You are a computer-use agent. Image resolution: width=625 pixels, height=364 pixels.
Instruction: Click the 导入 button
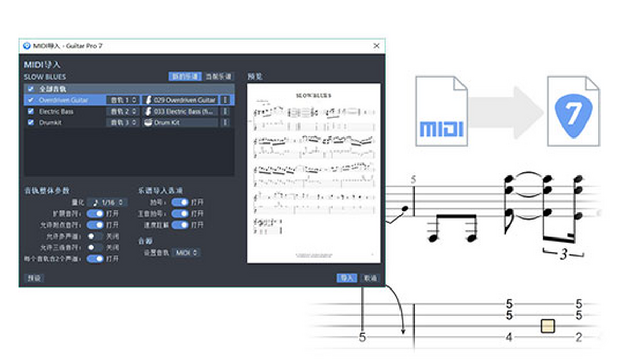point(346,278)
